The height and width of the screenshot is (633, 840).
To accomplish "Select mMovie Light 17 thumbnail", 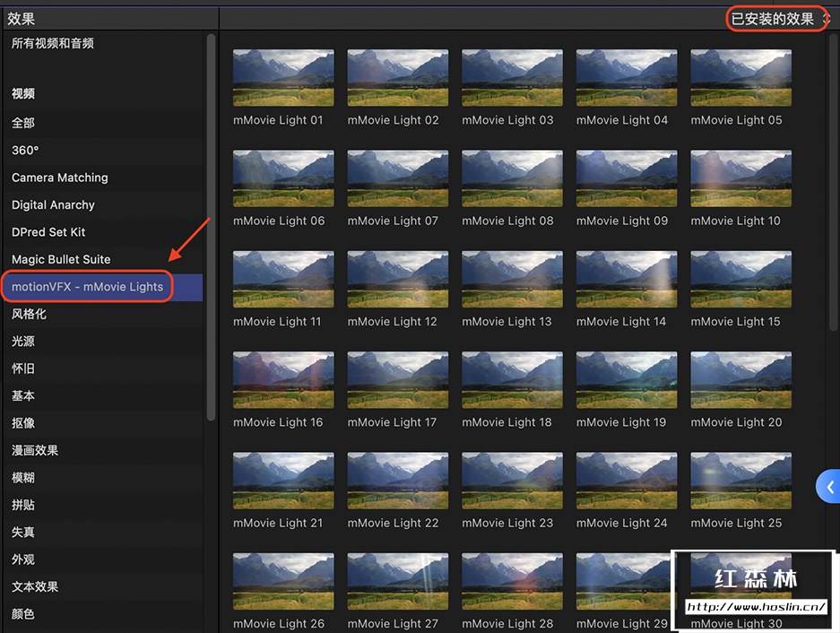I will [x=398, y=380].
